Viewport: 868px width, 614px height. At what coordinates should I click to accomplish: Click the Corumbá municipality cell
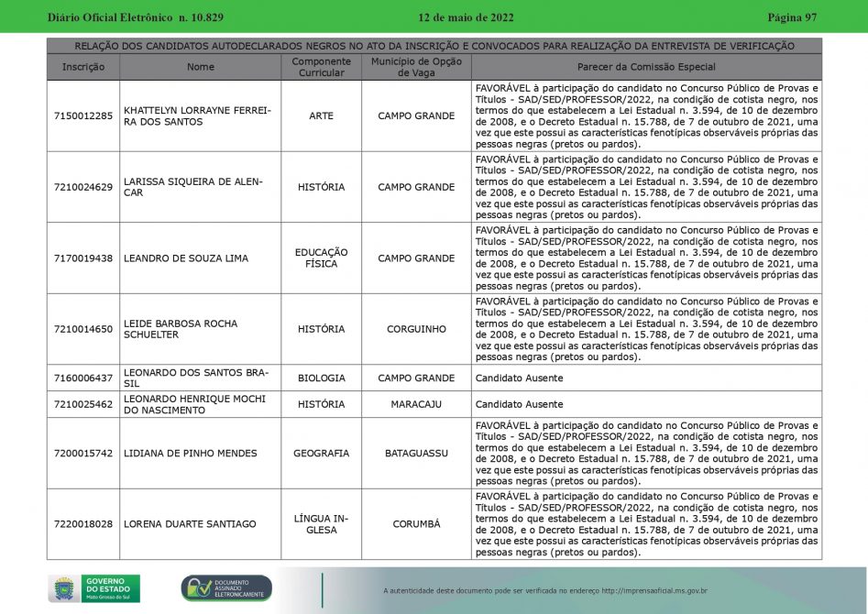[x=416, y=524]
